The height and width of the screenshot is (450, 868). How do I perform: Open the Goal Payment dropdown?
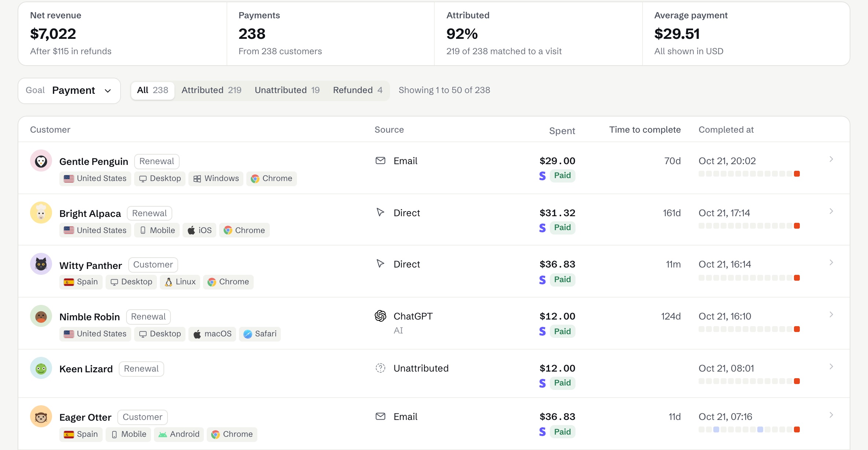point(69,91)
